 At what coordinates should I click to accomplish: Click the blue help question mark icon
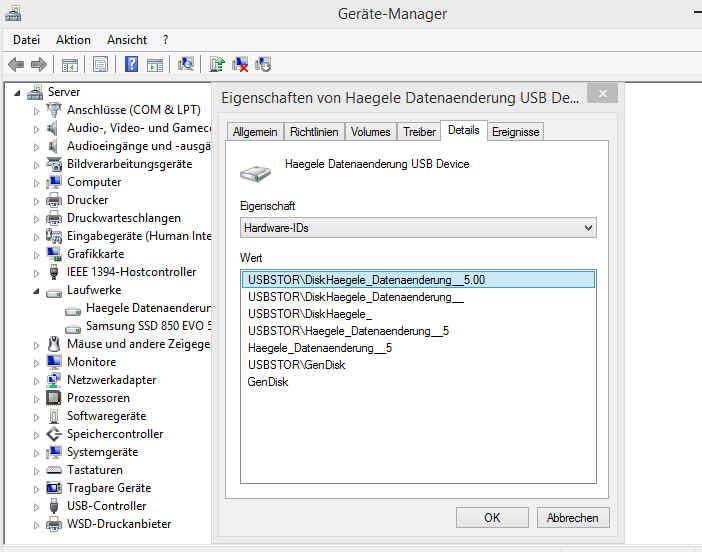click(131, 65)
